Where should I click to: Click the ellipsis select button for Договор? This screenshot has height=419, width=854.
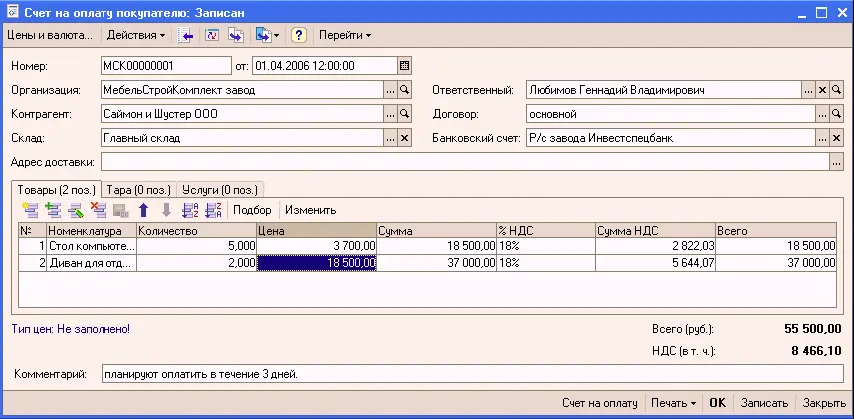(x=823, y=114)
